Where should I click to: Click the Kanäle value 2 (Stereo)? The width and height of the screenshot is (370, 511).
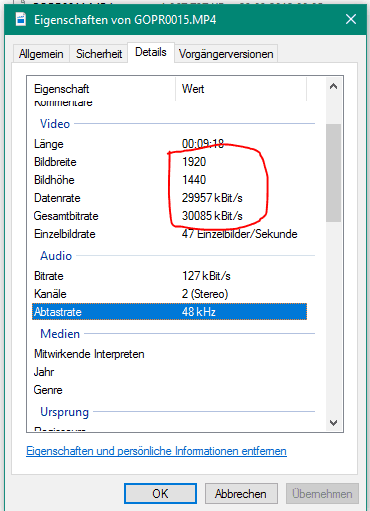[205, 294]
